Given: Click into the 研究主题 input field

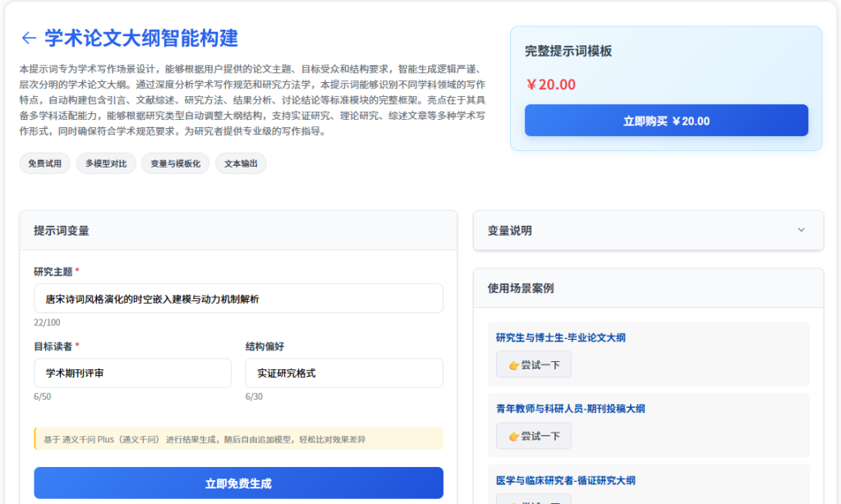Looking at the screenshot, I should [x=238, y=299].
